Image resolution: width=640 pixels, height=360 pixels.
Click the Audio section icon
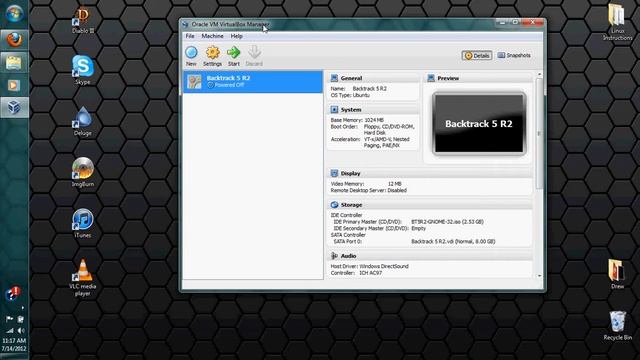click(x=334, y=256)
